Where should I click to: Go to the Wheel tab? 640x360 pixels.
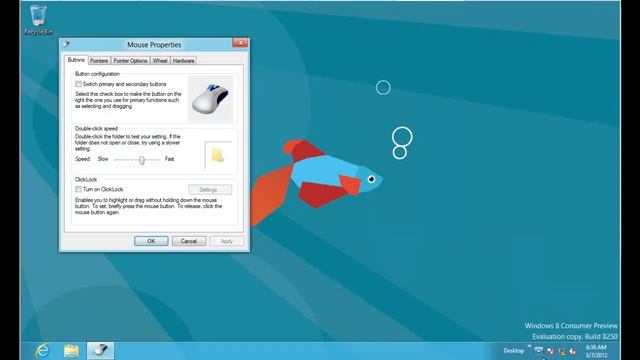(160, 61)
